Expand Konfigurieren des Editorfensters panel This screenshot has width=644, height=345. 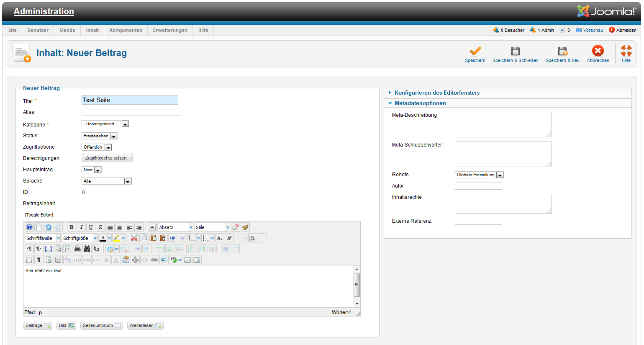(437, 93)
